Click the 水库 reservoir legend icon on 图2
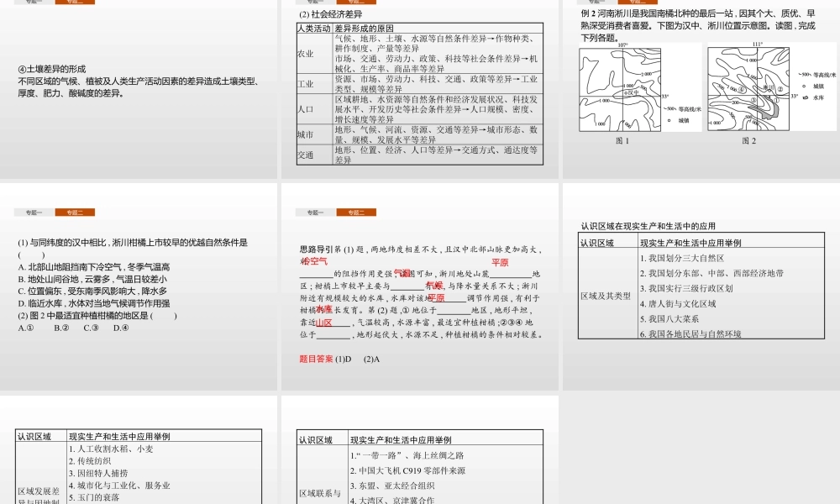840x504 pixels. coord(805,99)
